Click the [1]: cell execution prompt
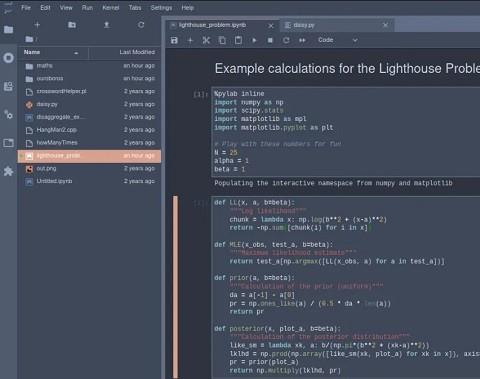480x379 pixels. (x=200, y=94)
